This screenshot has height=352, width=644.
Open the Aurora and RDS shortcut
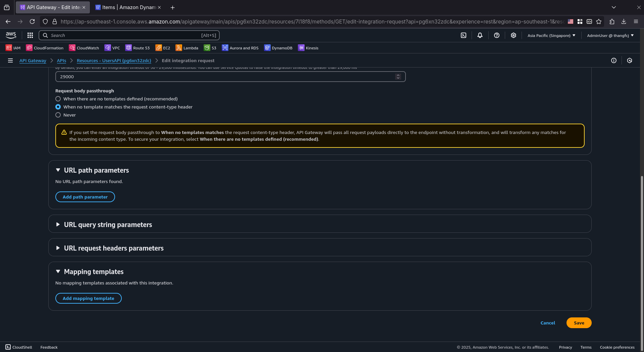pos(240,48)
